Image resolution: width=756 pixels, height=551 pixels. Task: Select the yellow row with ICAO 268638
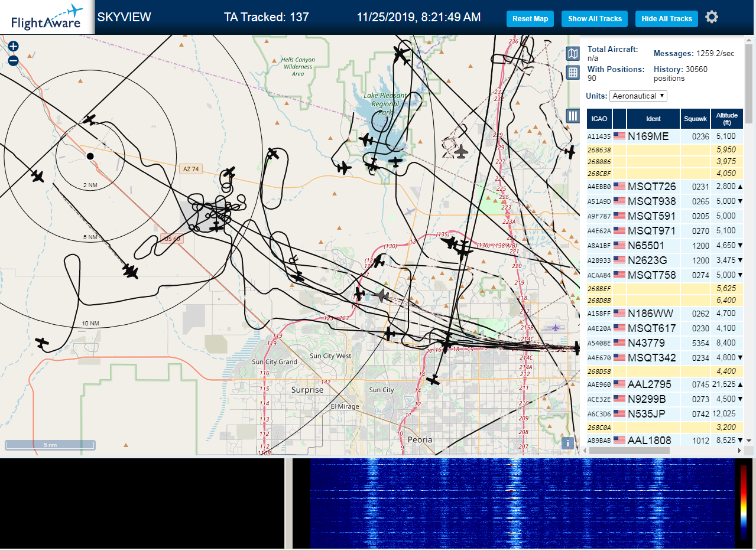coord(664,150)
